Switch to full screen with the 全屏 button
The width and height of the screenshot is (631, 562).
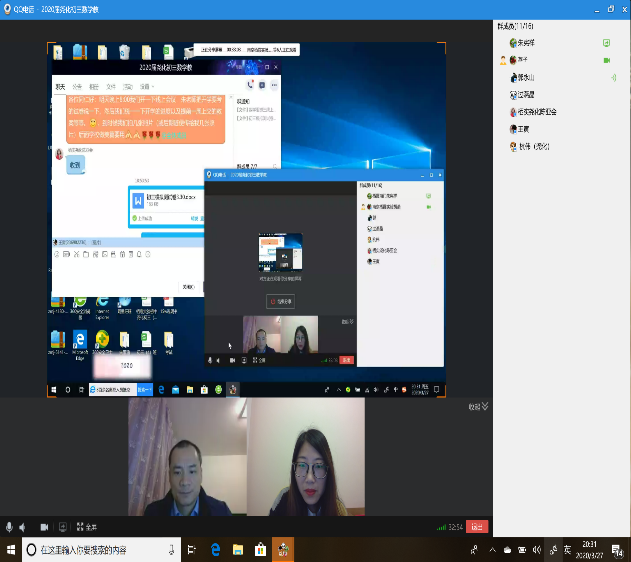(x=87, y=527)
